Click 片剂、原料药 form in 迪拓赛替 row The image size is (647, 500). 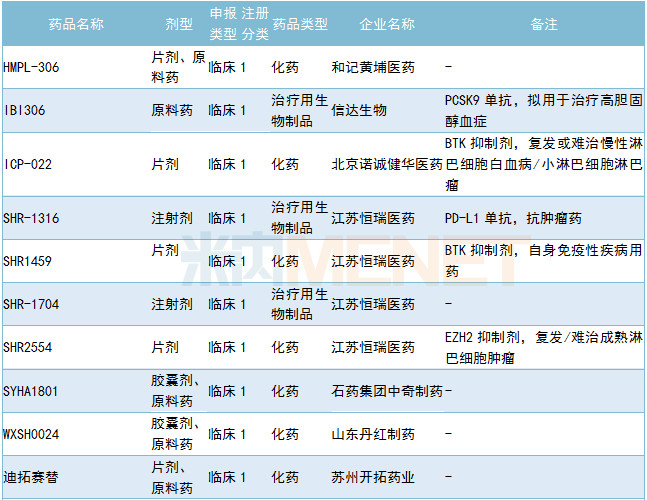[172, 477]
